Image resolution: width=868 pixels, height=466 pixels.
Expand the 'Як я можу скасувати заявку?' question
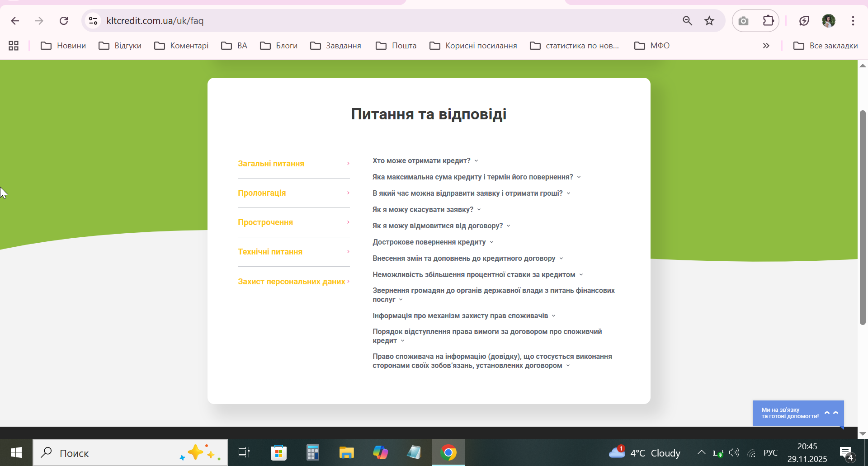(423, 210)
